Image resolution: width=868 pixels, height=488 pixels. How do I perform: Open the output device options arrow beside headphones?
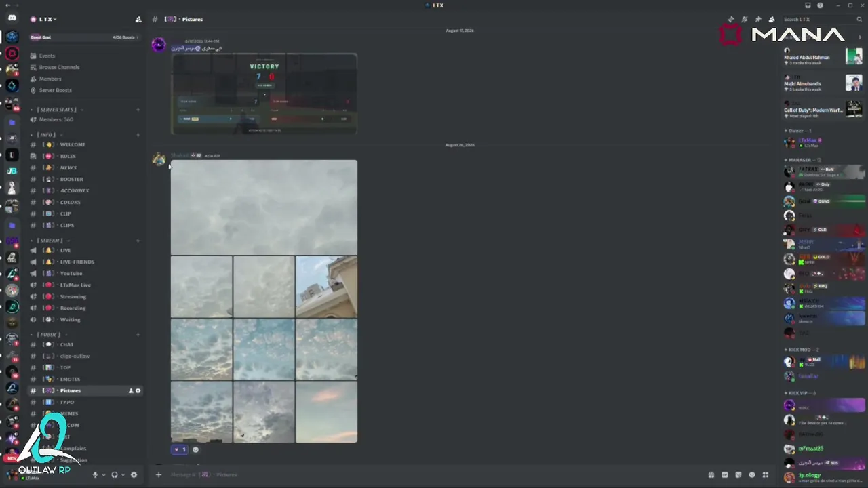(123, 475)
